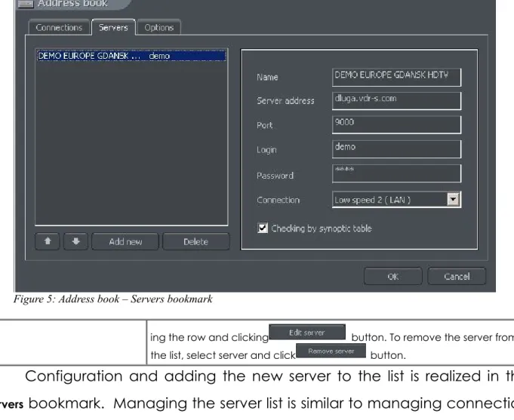Click the Login field containing demo
The width and height of the screenshot is (514, 420).
coord(397,149)
